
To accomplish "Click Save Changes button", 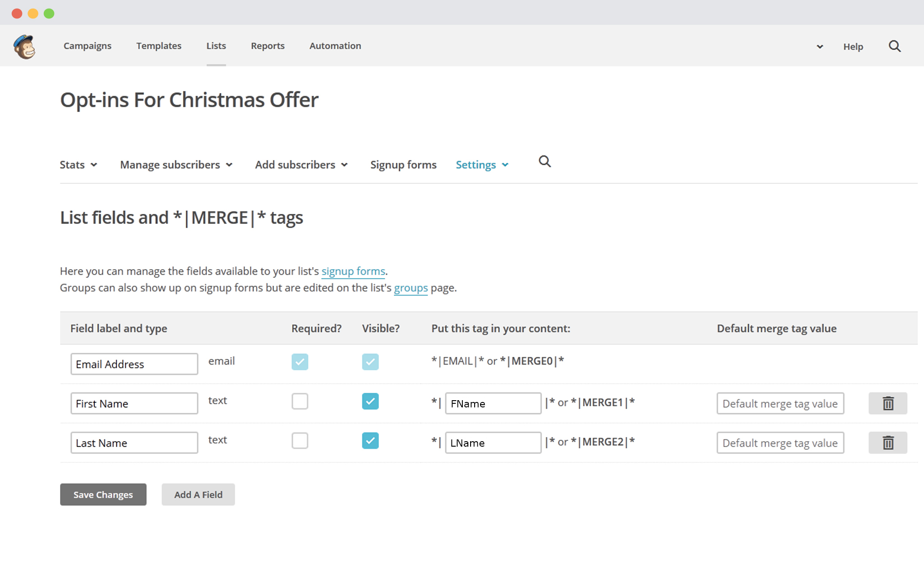I will pos(103,494).
